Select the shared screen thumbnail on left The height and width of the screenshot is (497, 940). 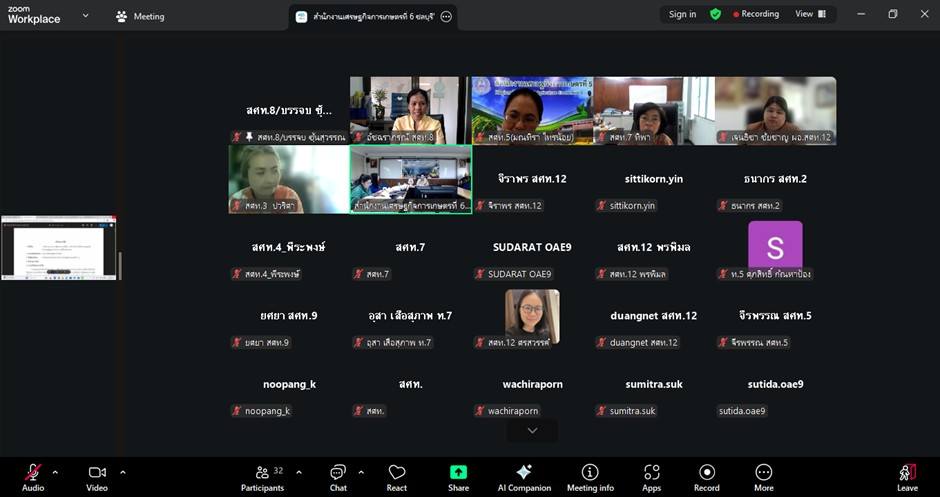[59, 248]
